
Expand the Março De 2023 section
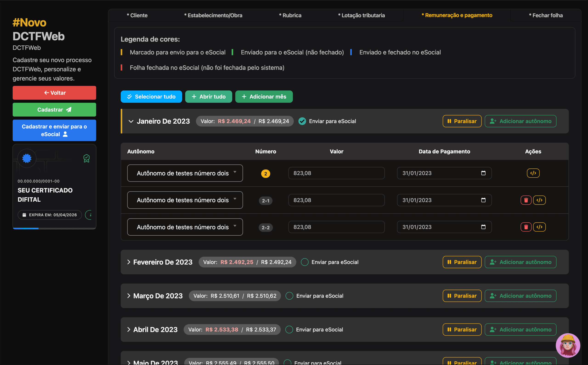[129, 296]
